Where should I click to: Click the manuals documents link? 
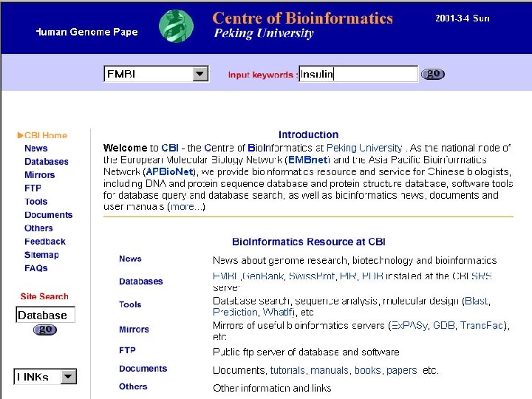(x=330, y=370)
